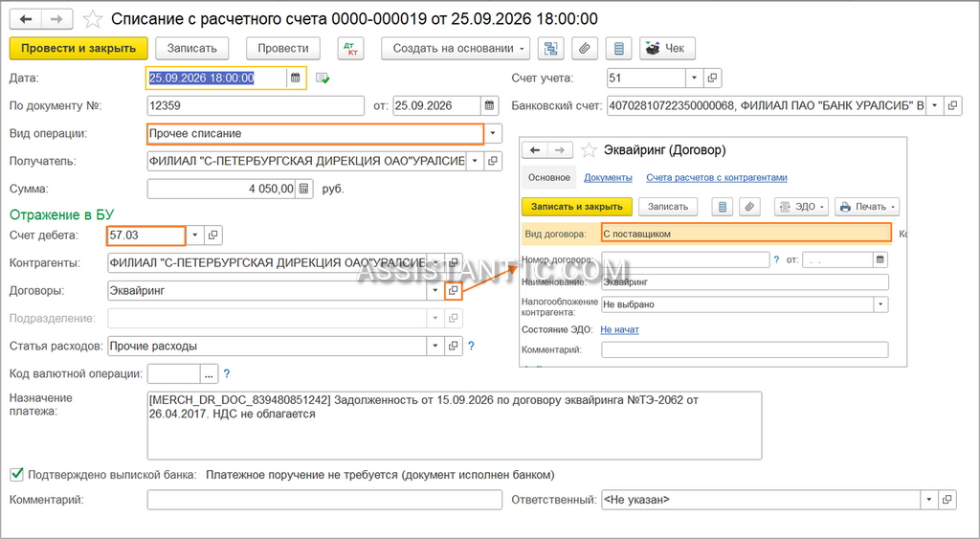Open calendar picker for the Дата field

[296, 79]
